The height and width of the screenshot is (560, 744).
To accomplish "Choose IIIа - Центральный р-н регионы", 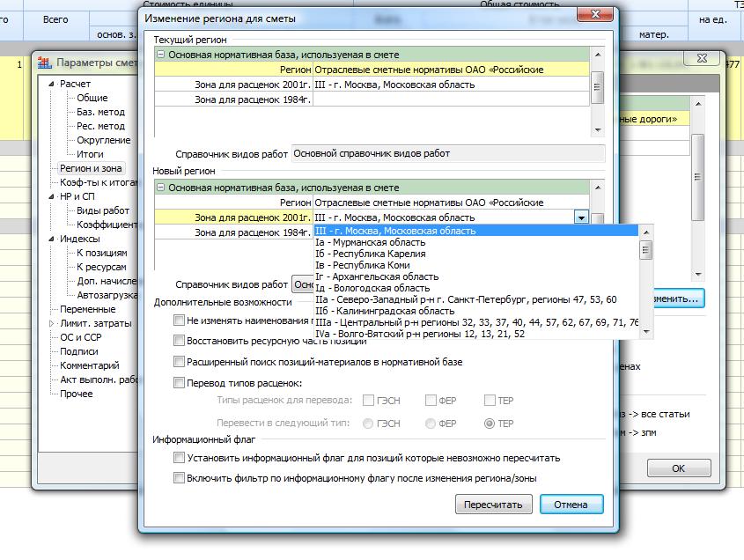I will click(x=476, y=323).
